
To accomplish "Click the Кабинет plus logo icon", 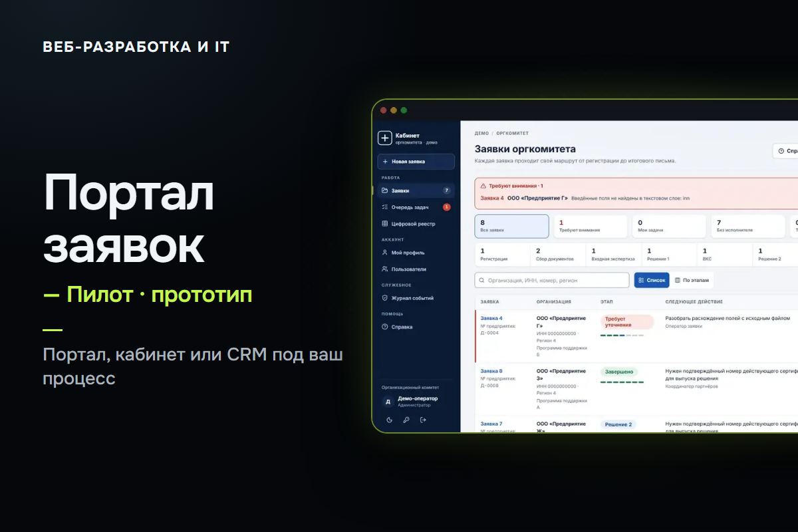I will click(x=384, y=138).
